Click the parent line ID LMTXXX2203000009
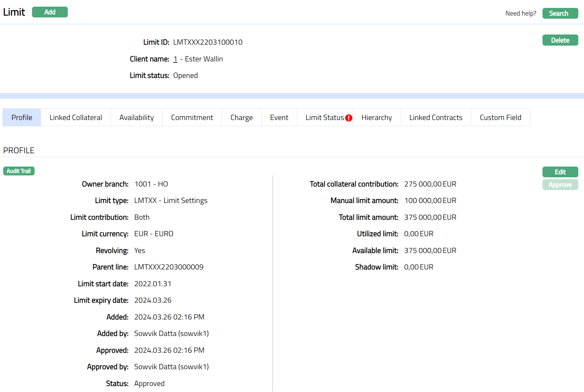The width and height of the screenshot is (584, 392). pyautogui.click(x=169, y=267)
